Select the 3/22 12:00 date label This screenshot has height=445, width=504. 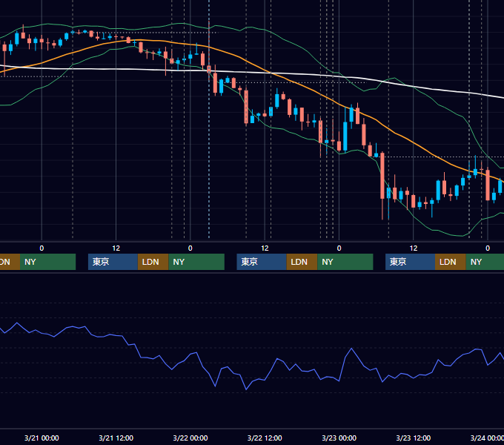(265, 438)
